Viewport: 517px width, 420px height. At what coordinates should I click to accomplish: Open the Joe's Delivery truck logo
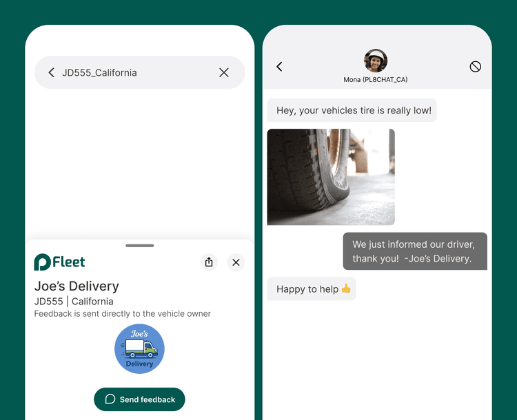pos(139,349)
